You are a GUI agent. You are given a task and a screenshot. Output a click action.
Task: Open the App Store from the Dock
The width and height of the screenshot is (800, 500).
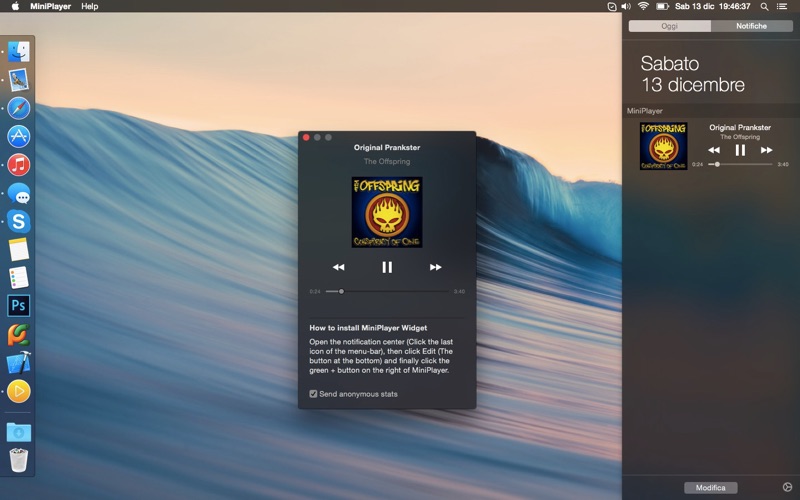tap(19, 136)
